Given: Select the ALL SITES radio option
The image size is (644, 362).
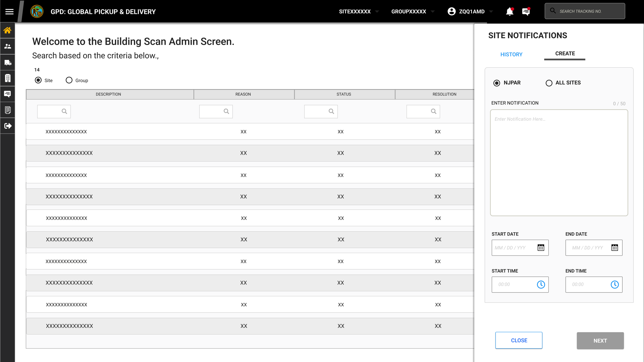Looking at the screenshot, I should (x=549, y=83).
